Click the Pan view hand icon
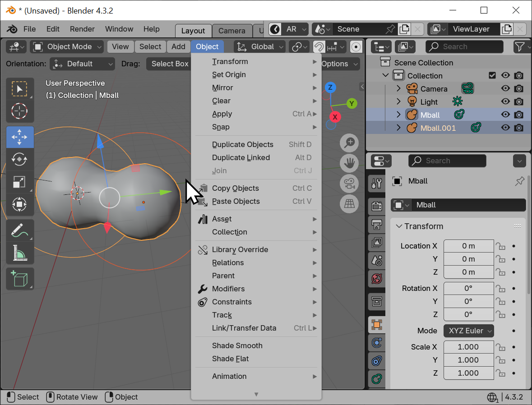 pos(349,163)
